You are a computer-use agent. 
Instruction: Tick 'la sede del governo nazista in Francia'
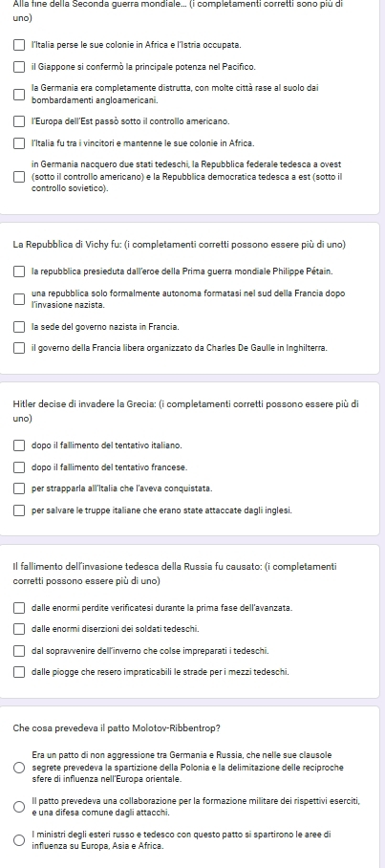pos(19,327)
